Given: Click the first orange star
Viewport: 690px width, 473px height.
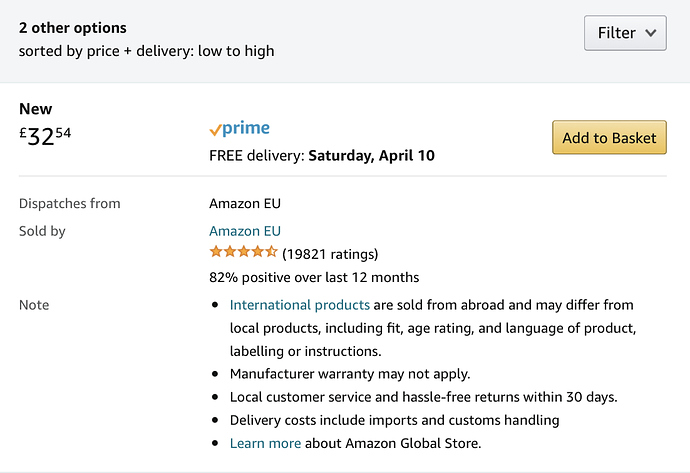Looking at the screenshot, I should tap(215, 252).
